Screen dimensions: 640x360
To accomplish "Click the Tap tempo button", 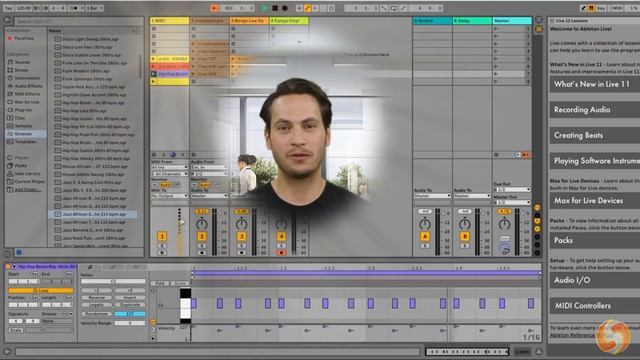I will tap(8, 8).
